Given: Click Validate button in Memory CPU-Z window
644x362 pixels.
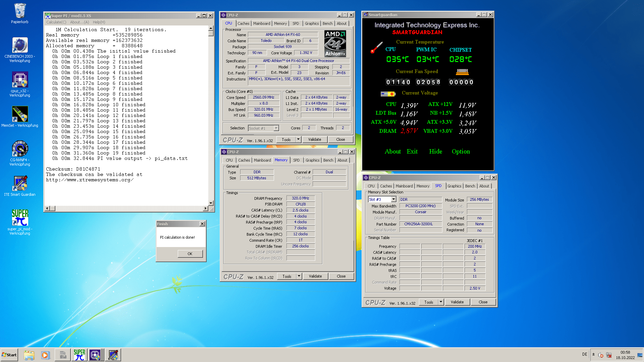Looking at the screenshot, I should 315,276.
